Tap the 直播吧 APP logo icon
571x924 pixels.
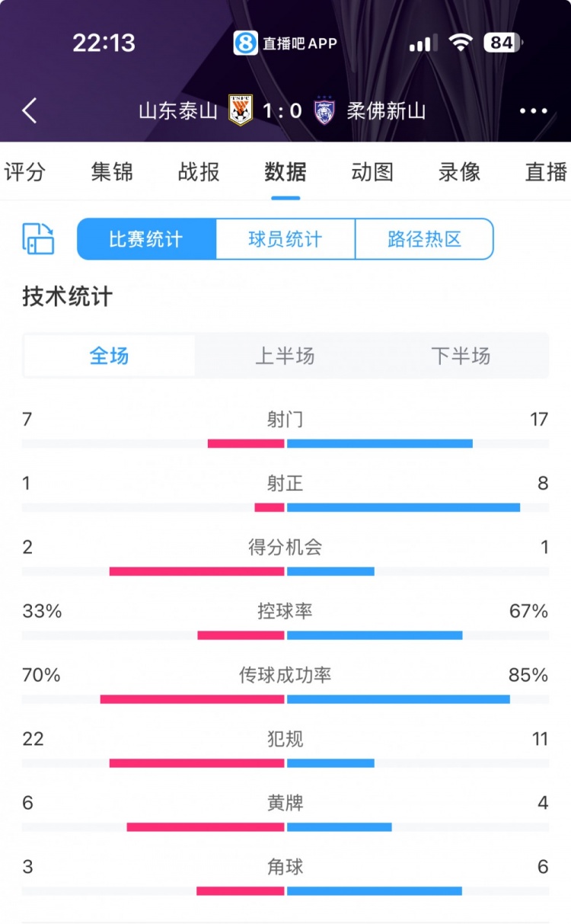(x=245, y=43)
